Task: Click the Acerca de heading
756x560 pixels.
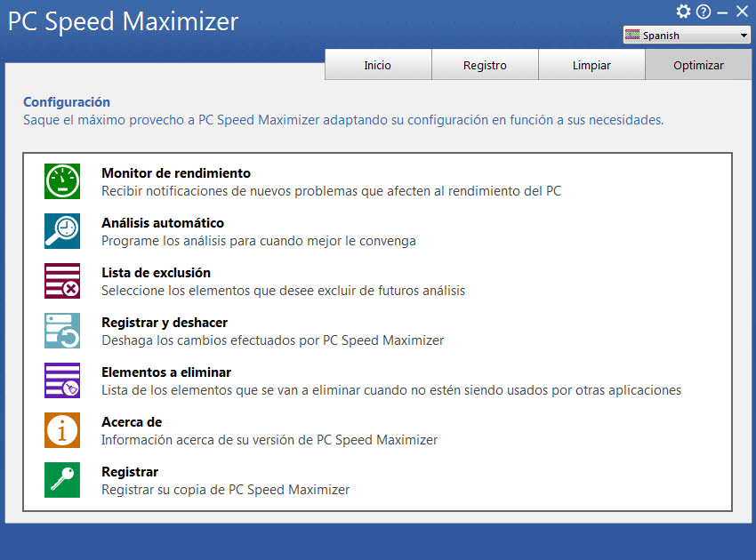Action: point(132,422)
